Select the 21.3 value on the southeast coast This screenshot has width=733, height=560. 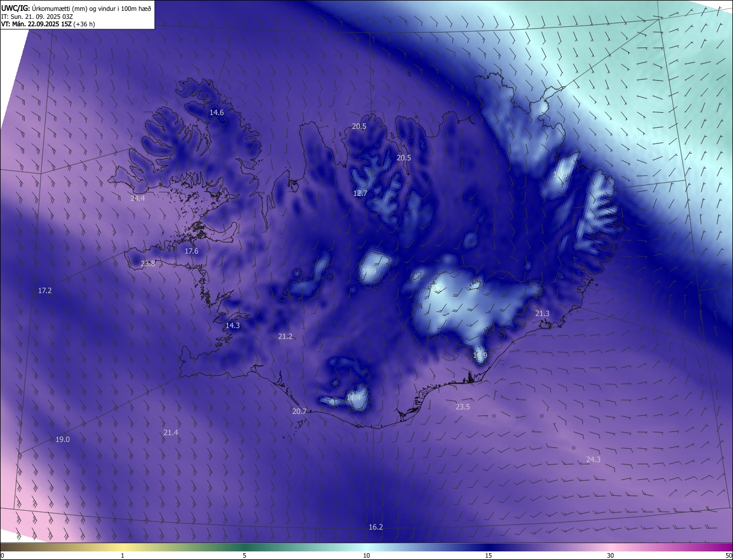click(x=542, y=314)
